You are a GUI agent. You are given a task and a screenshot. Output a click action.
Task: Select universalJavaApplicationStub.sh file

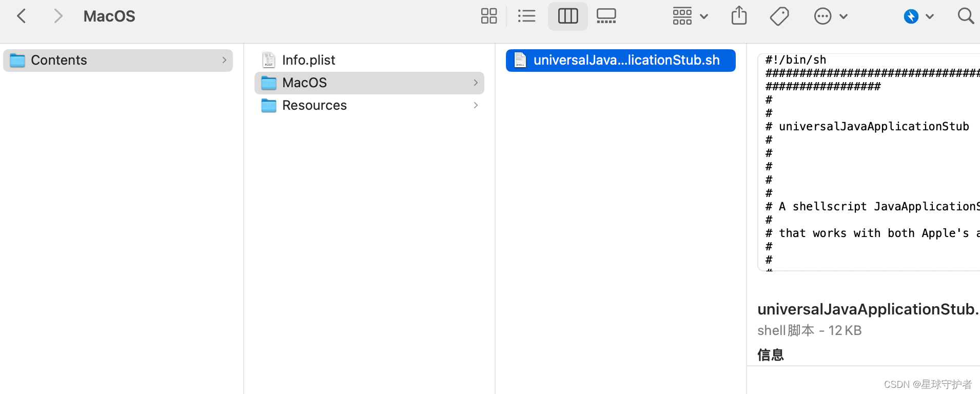pyautogui.click(x=621, y=60)
